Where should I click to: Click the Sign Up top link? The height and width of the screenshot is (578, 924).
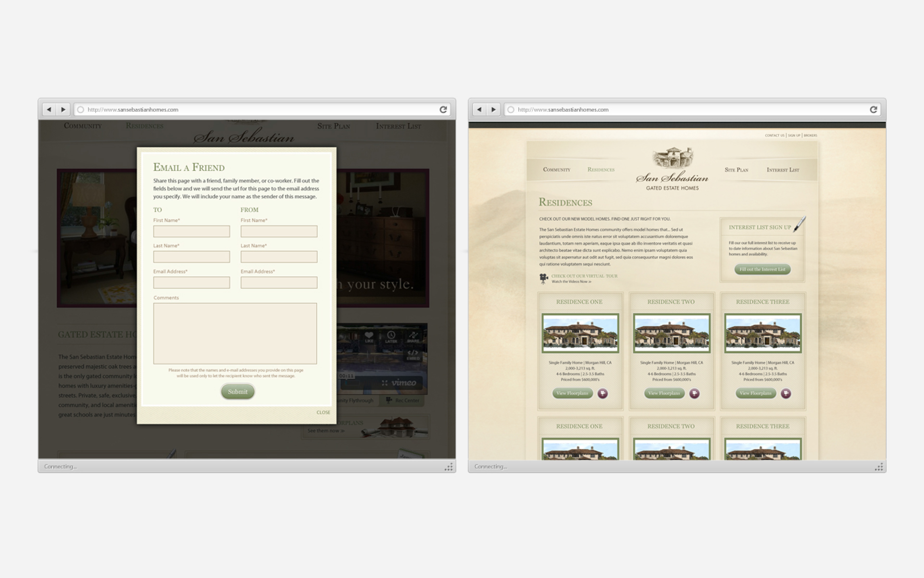(794, 135)
